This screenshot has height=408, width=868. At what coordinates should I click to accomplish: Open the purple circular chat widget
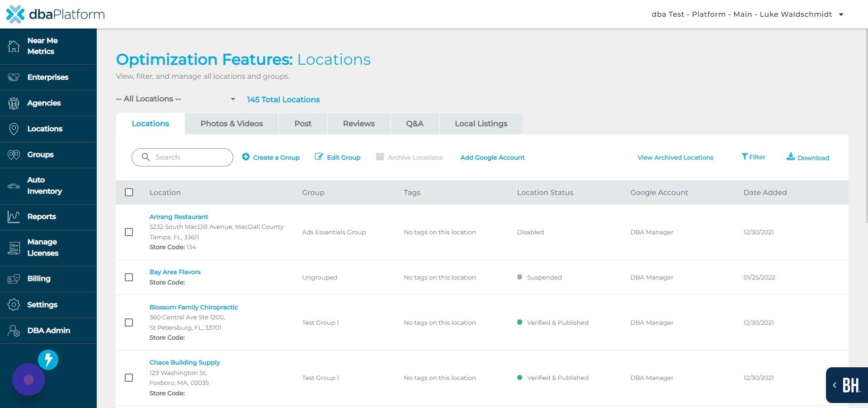[x=28, y=380]
